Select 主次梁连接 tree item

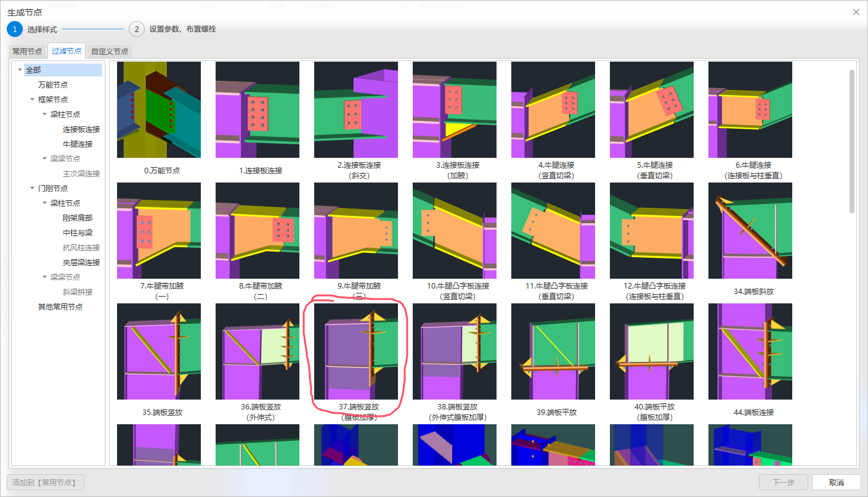[81, 173]
